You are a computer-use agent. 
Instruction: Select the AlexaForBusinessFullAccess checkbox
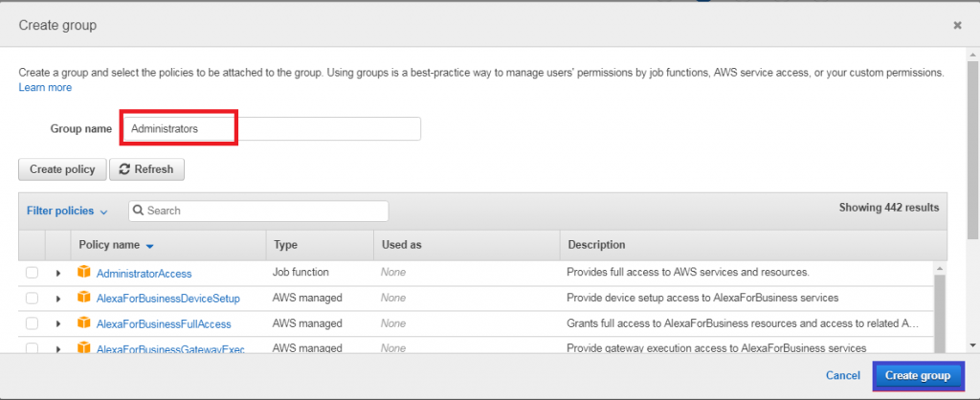pos(32,323)
